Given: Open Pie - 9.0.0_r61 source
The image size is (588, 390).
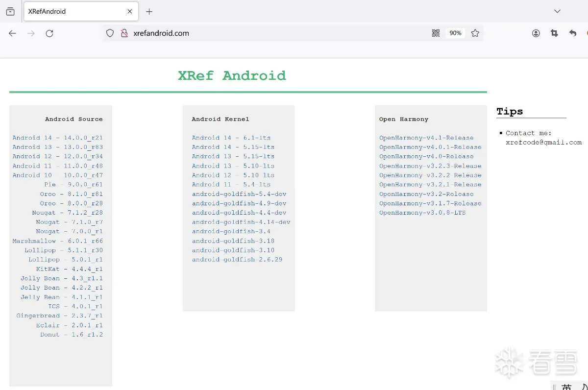Looking at the screenshot, I should [73, 185].
